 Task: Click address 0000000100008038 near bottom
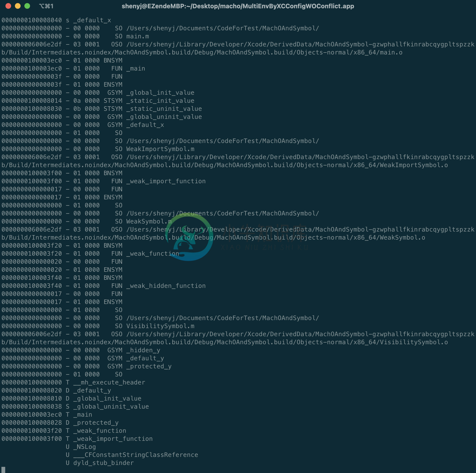click(x=31, y=407)
